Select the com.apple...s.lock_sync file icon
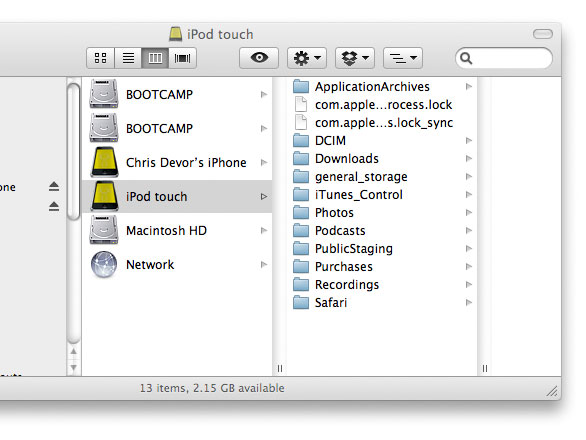This screenshot has height=440, width=586. click(x=301, y=122)
